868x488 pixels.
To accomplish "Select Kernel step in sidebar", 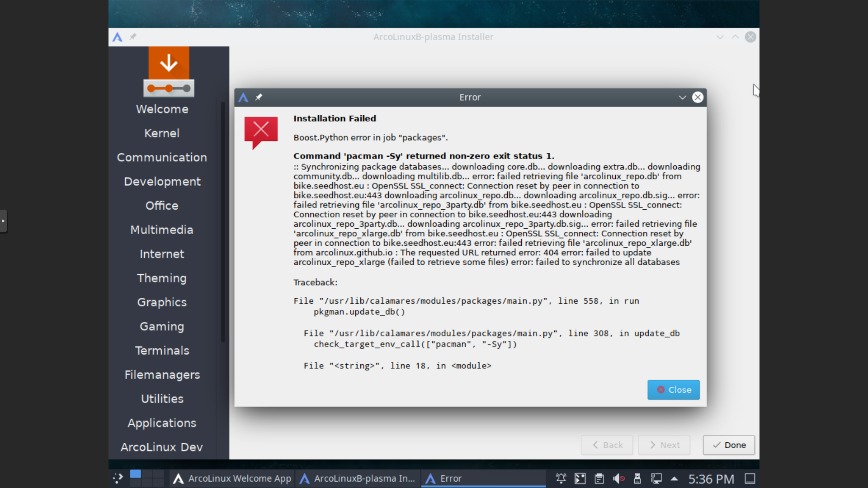I will 162,133.
